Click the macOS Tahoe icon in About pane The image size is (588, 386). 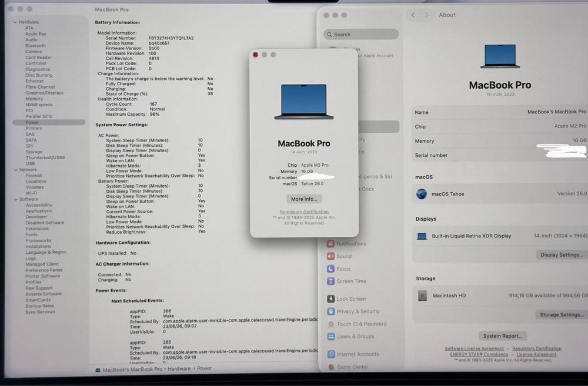[422, 194]
